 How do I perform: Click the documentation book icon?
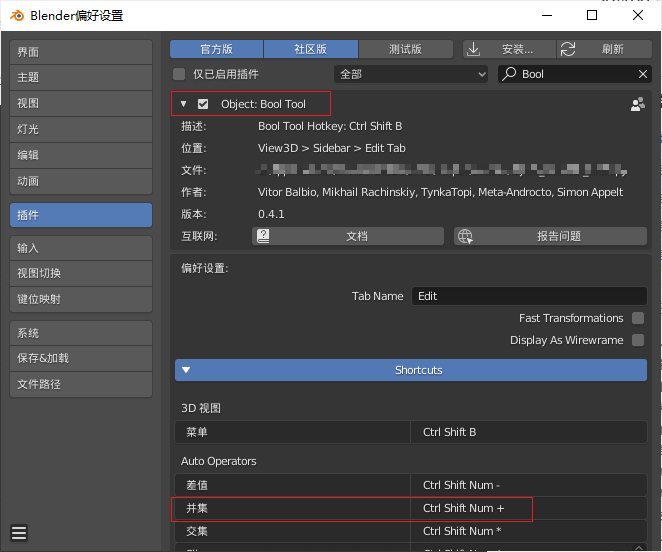[x=263, y=236]
